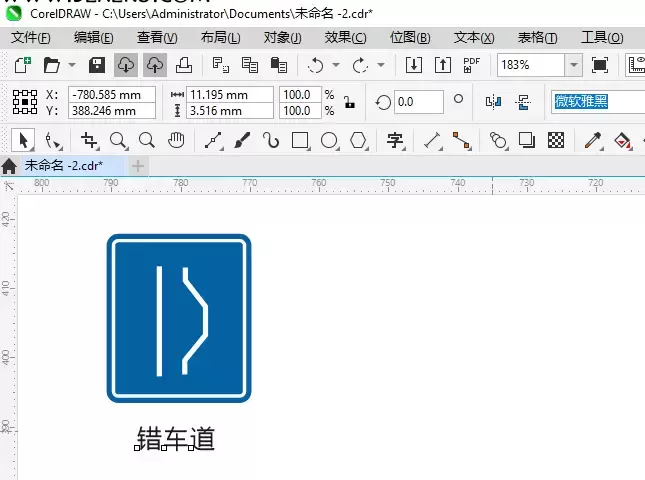Select the Rectangle tool
The height and width of the screenshot is (480, 645).
coord(300,140)
